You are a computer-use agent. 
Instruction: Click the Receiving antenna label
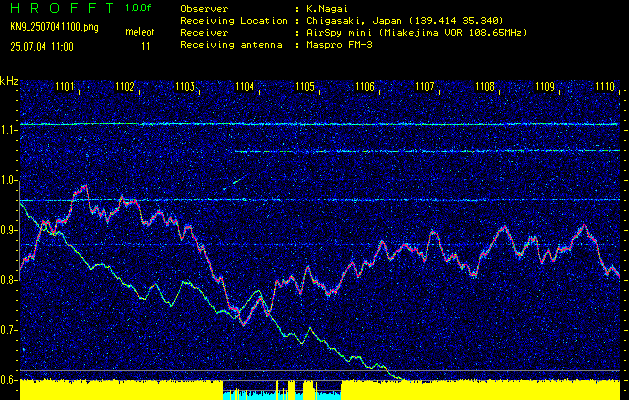click(x=231, y=45)
